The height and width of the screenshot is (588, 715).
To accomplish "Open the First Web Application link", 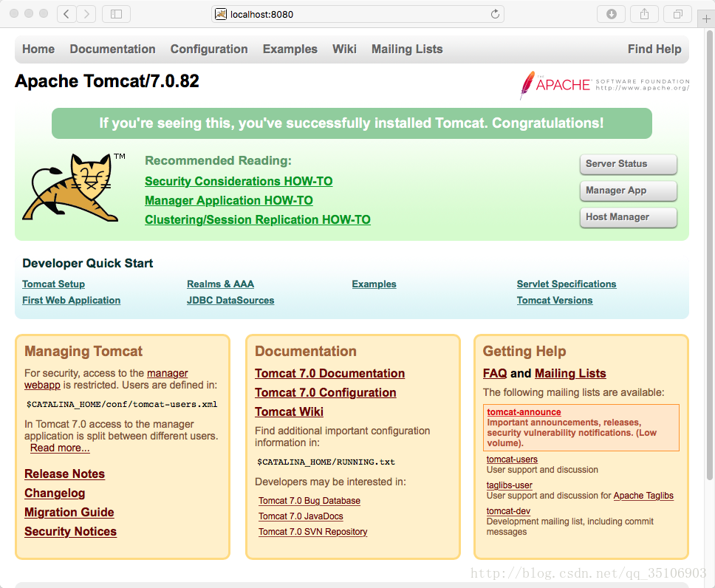I will click(x=71, y=300).
